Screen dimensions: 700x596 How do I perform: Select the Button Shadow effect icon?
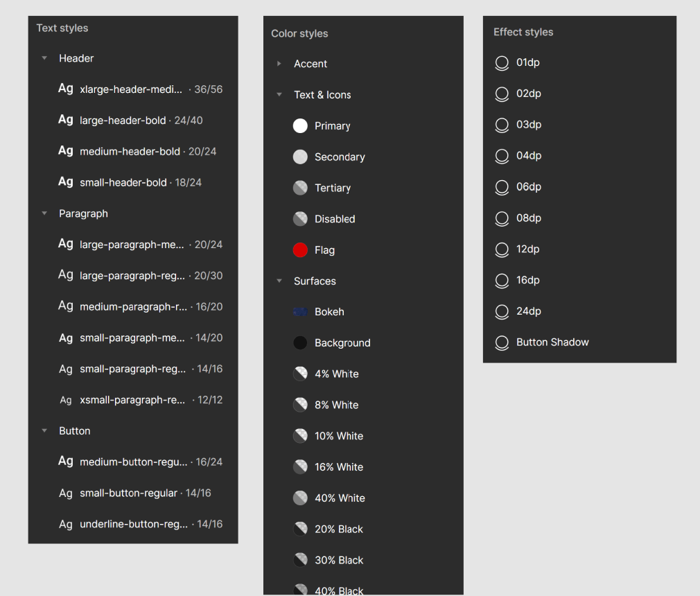point(502,342)
